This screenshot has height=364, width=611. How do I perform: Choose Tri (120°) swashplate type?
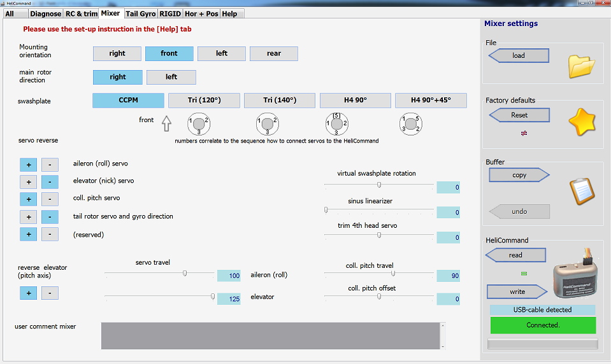204,101
